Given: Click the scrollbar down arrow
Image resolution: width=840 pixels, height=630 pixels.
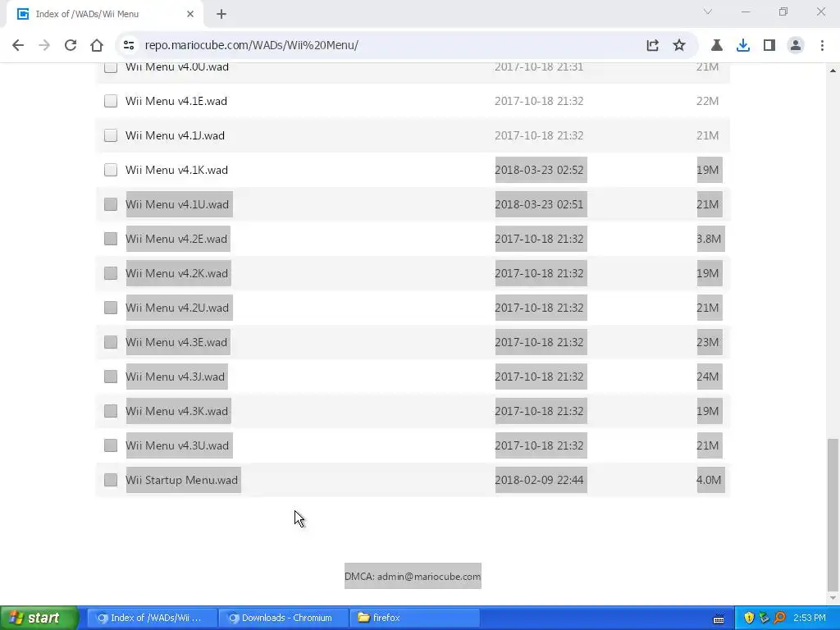Looking at the screenshot, I should click(x=833, y=598).
